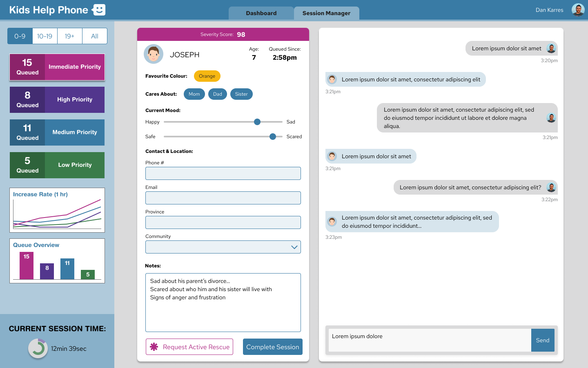Click the blue 11 bar in Queue Overview
Screen dimensions: 588x368
coord(67,269)
